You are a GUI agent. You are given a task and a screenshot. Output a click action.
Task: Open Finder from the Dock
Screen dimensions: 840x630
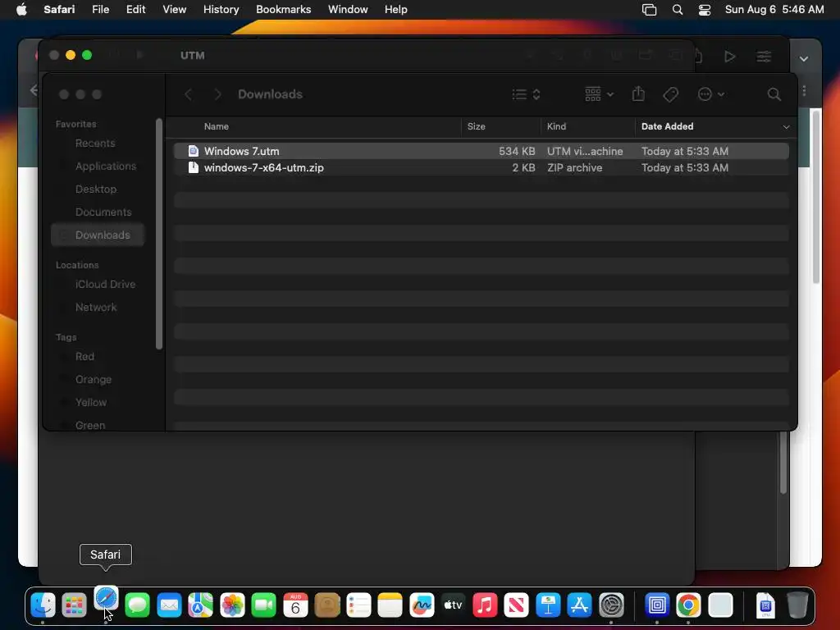43,605
